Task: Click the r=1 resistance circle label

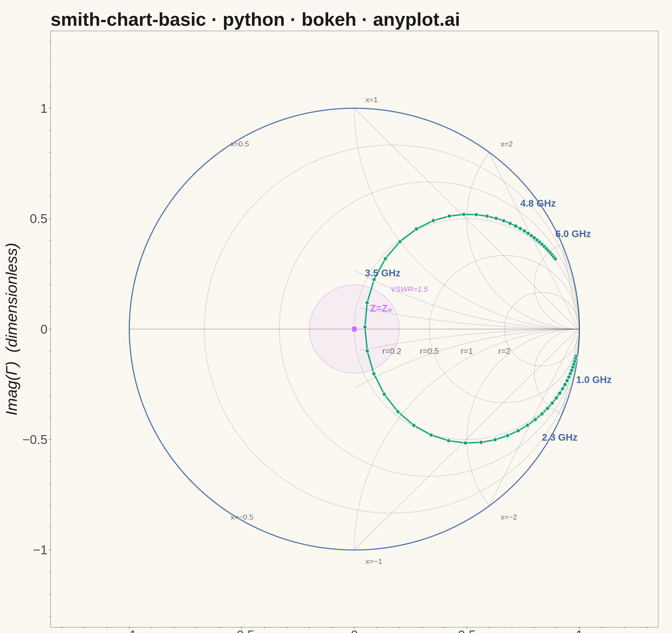Action: click(x=466, y=351)
